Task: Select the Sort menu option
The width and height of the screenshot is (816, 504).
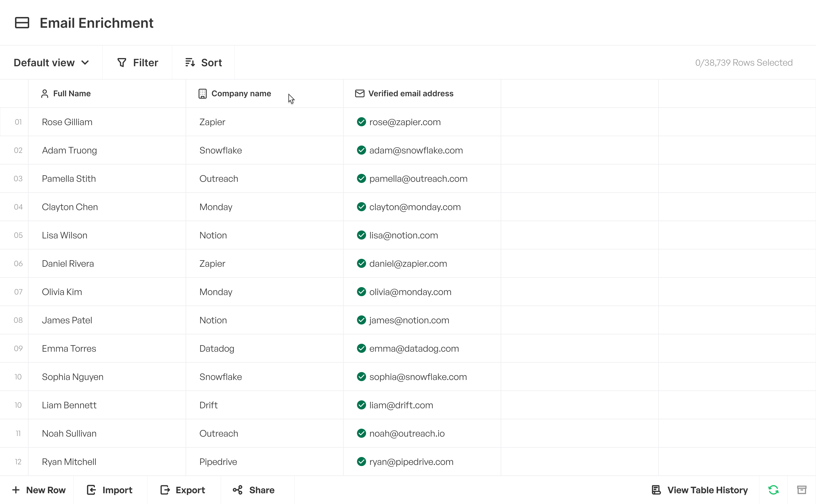Action: click(203, 62)
